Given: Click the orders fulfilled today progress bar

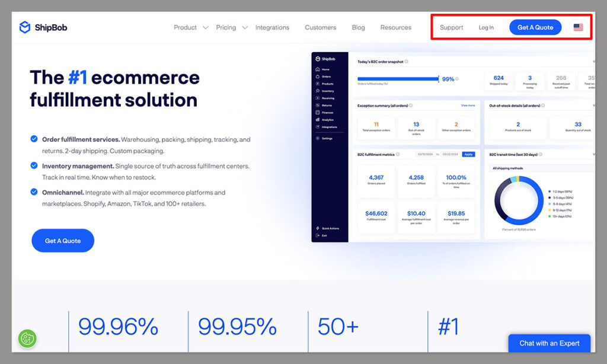Looking at the screenshot, I should click(x=398, y=79).
